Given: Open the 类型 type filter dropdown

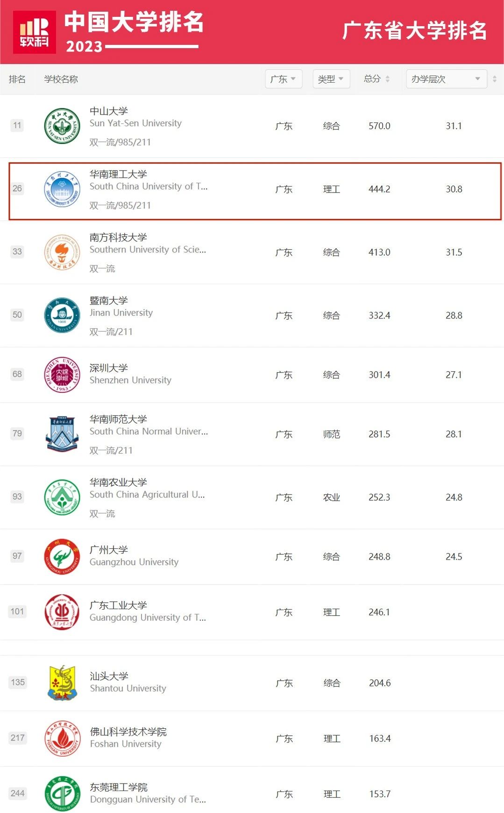Looking at the screenshot, I should (x=331, y=79).
